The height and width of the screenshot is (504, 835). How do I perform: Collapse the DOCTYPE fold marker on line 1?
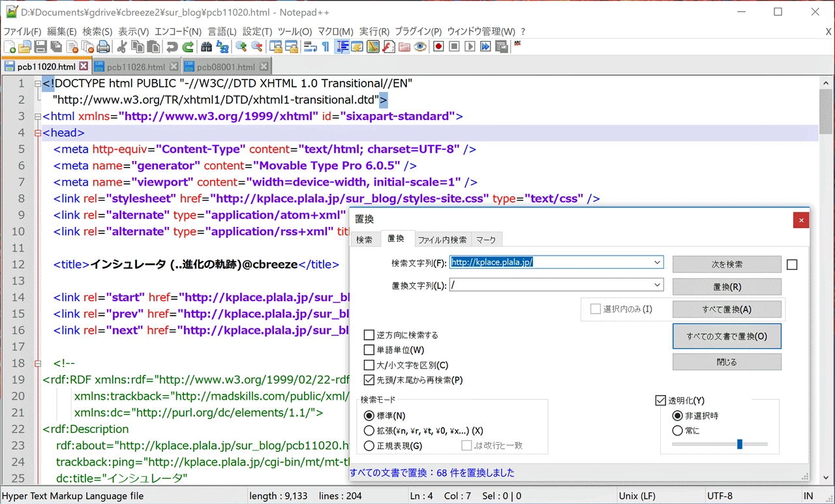(37, 83)
